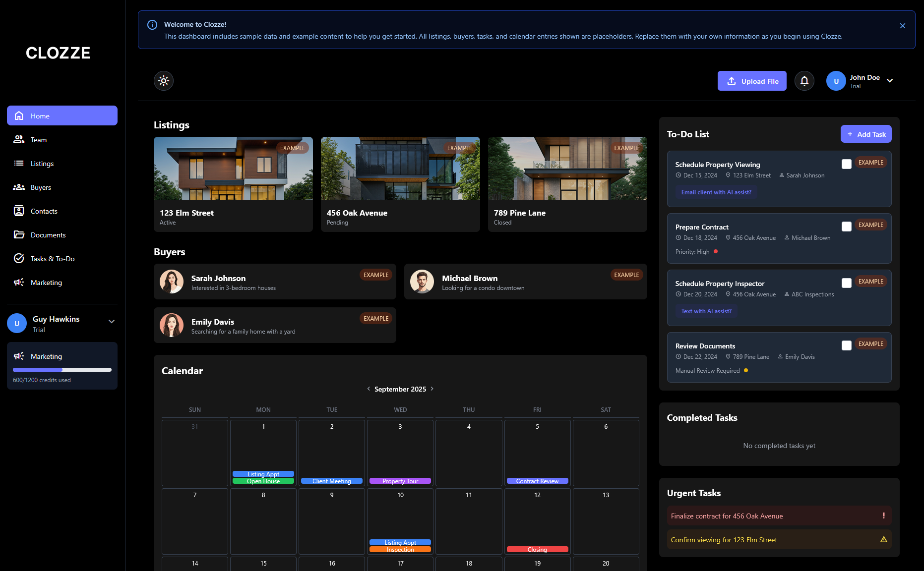Check off Prepare Contract task

click(x=847, y=227)
